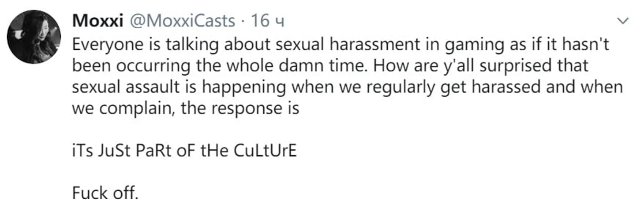Open the Moxxi display name link

[x=97, y=21]
